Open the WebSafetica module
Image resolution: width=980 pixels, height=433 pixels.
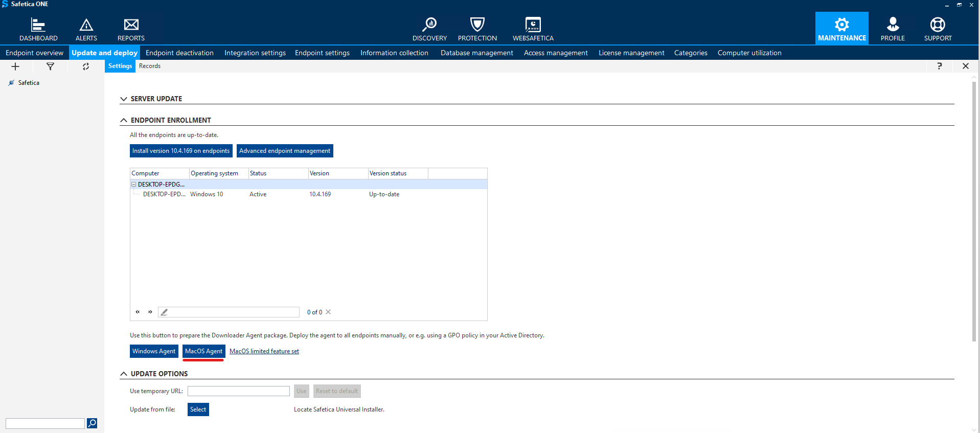[533, 29]
